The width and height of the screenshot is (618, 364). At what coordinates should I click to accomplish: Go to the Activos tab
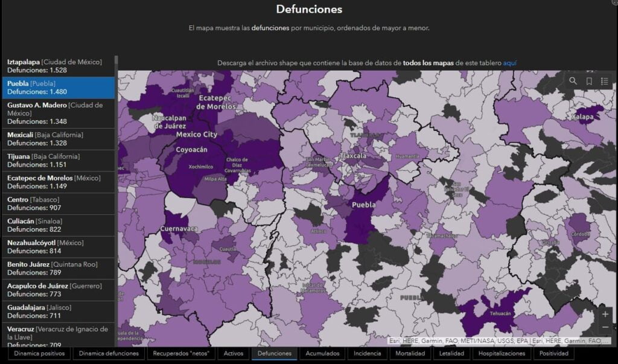[x=233, y=354]
